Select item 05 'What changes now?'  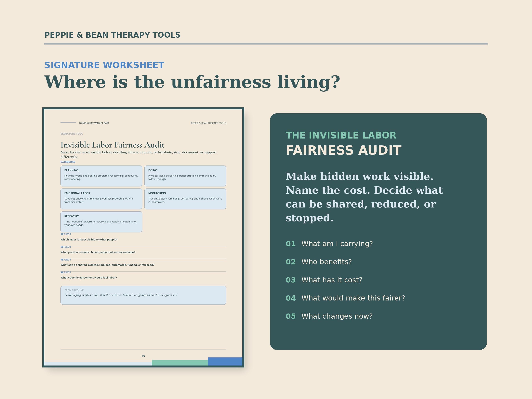tap(329, 316)
